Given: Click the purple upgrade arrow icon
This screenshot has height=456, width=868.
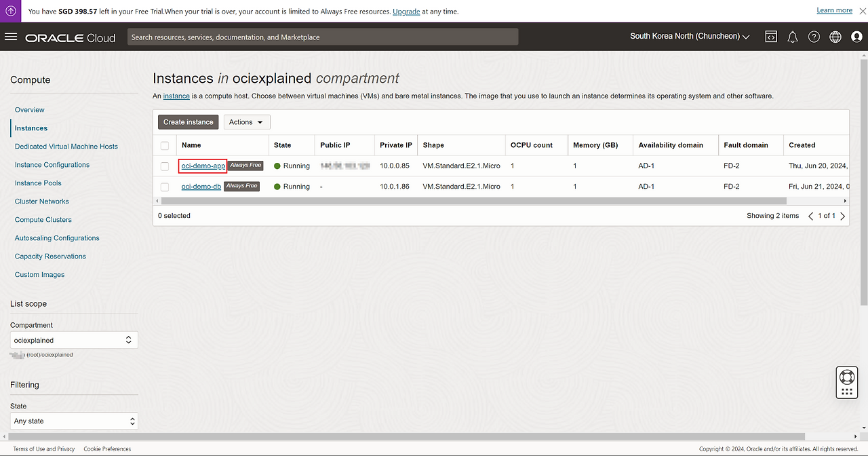Looking at the screenshot, I should tap(11, 11).
